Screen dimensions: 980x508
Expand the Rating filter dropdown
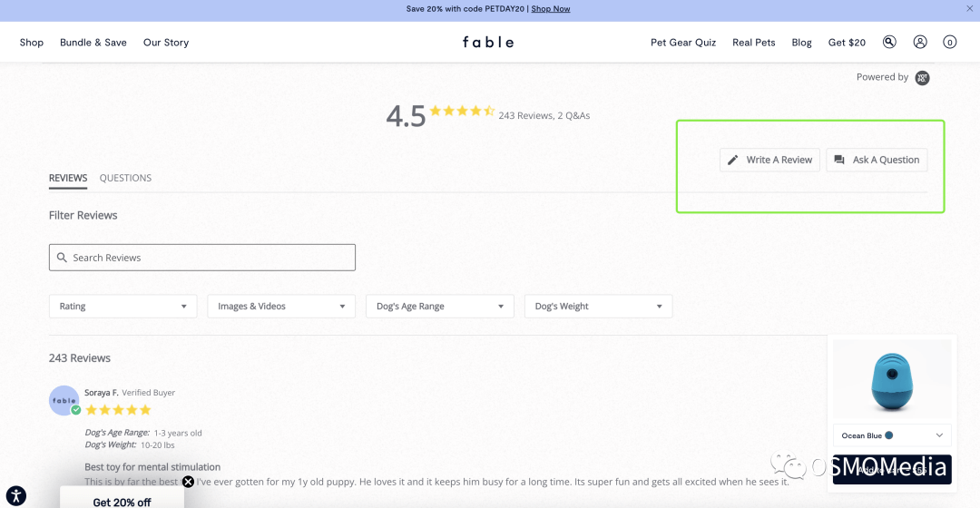[123, 307]
